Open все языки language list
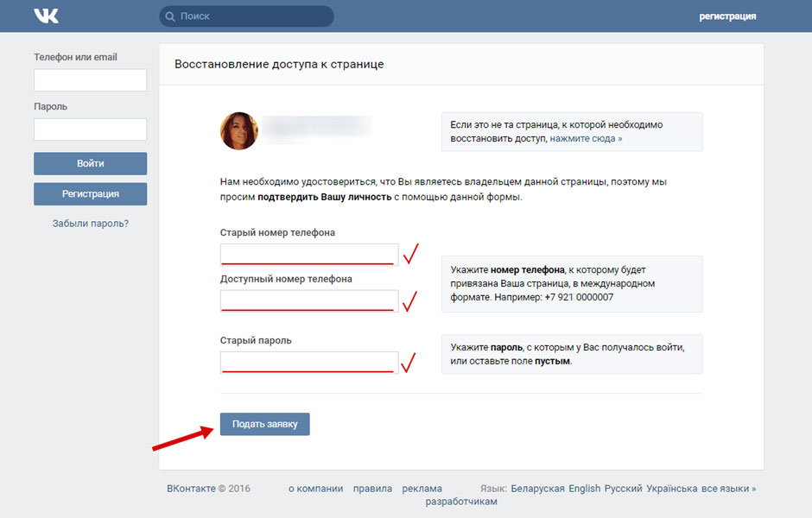812x518 pixels. tap(728, 489)
